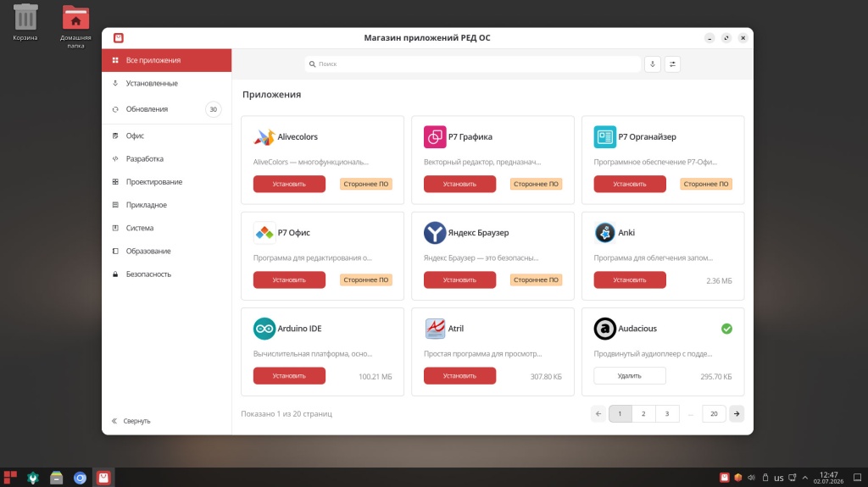Screen dimensions: 868x487
Task: Click Стороннее ПО tag on Alivecolors
Action: coord(366,184)
